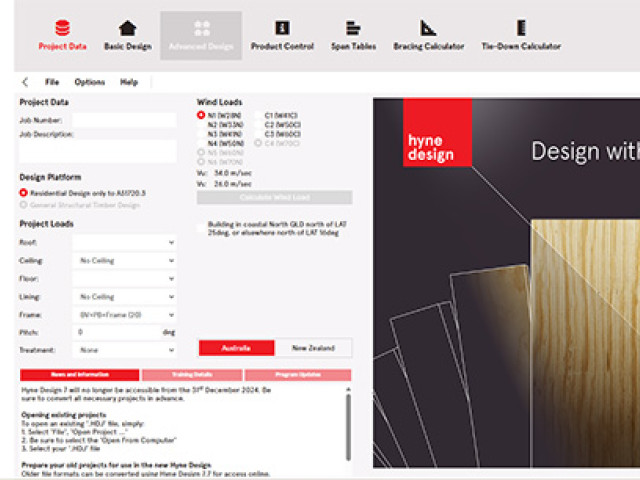Select Residential Design only to AS1720.3
Screen dimensions: 640x480
[x=24, y=192]
